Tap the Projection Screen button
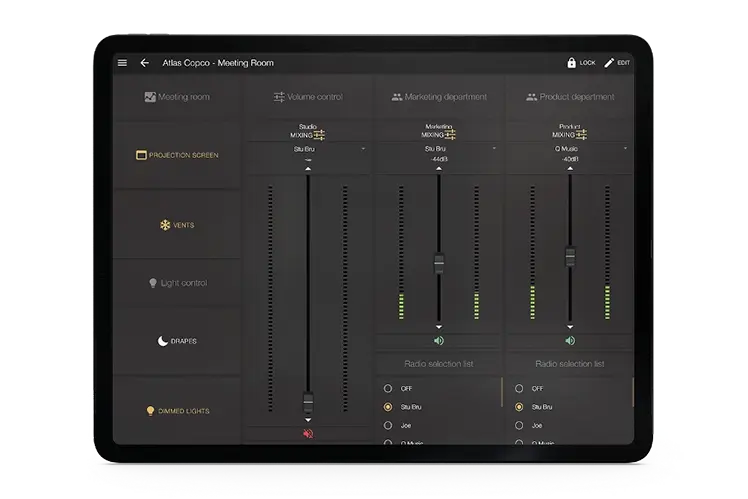This screenshot has width=748, height=499. click(177, 155)
